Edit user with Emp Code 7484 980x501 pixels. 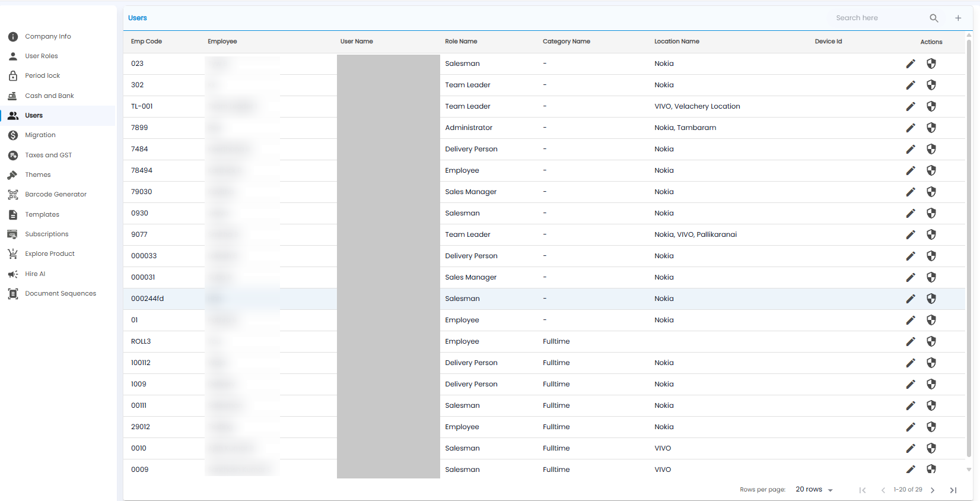911,149
